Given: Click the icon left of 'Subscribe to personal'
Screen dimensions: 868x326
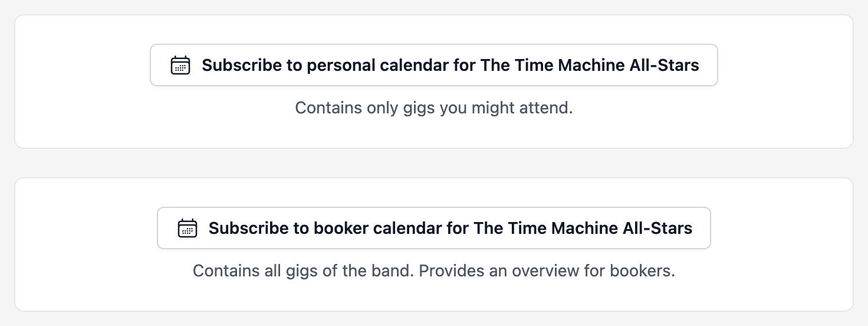Looking at the screenshot, I should click(180, 65).
